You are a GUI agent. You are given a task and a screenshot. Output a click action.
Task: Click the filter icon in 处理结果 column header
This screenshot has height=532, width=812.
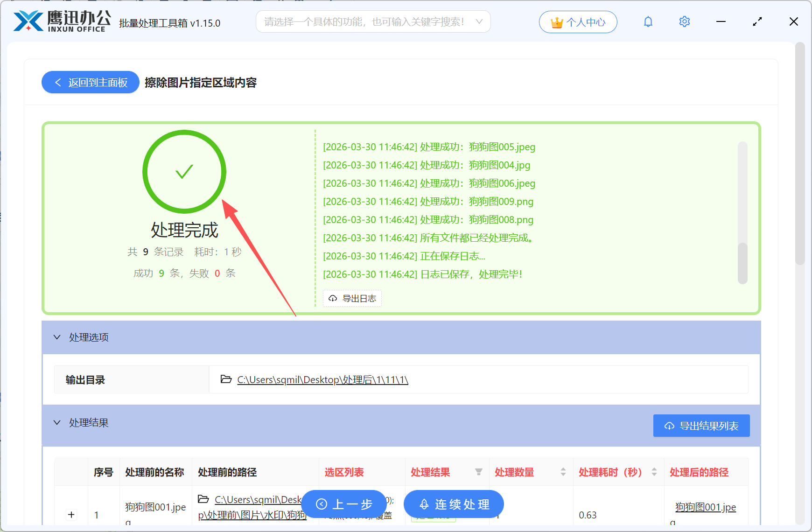click(x=479, y=472)
